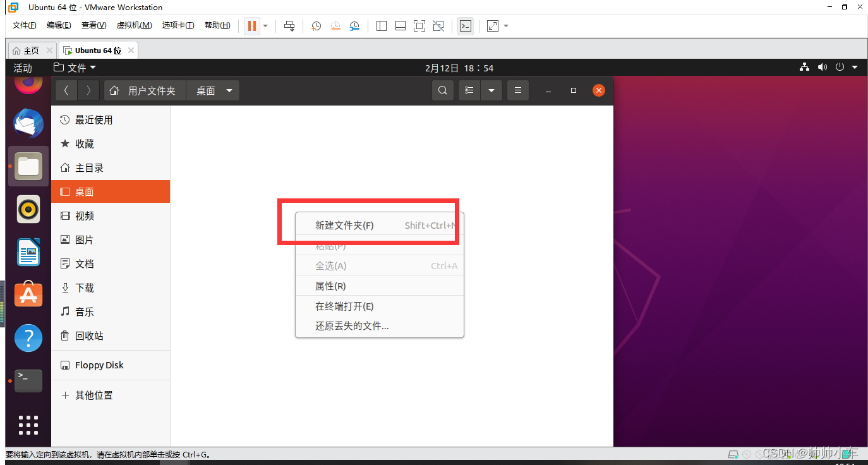Open the dropdown arrow next to the pause button
The width and height of the screenshot is (868, 465).
pyautogui.click(x=265, y=26)
